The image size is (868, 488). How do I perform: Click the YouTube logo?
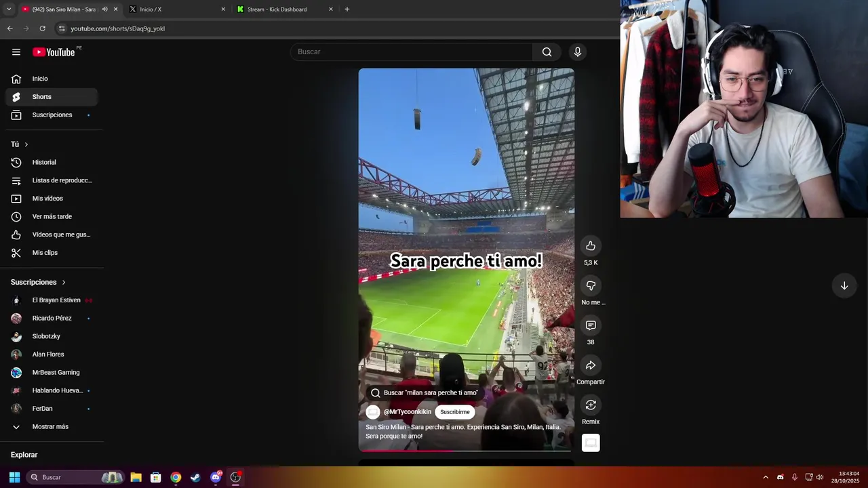pyautogui.click(x=54, y=52)
